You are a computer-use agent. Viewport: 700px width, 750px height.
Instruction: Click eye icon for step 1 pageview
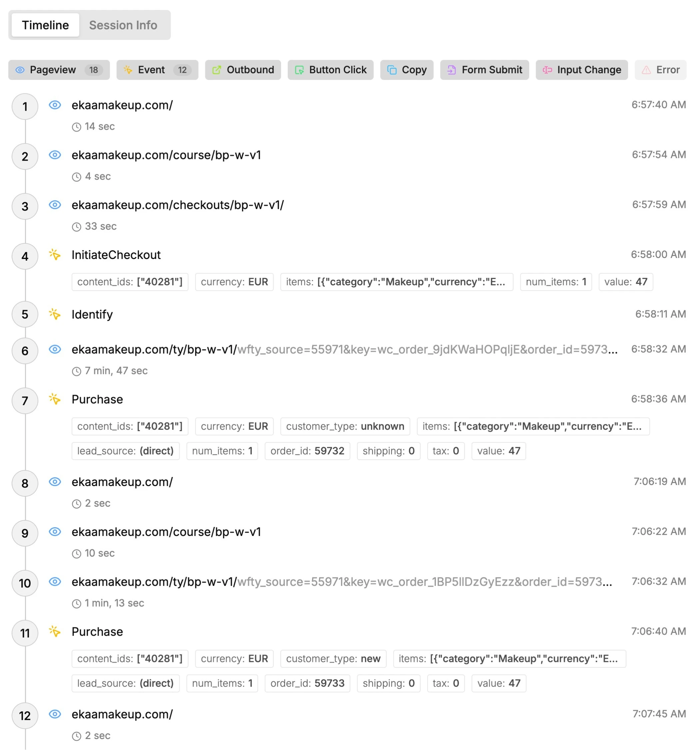point(55,105)
